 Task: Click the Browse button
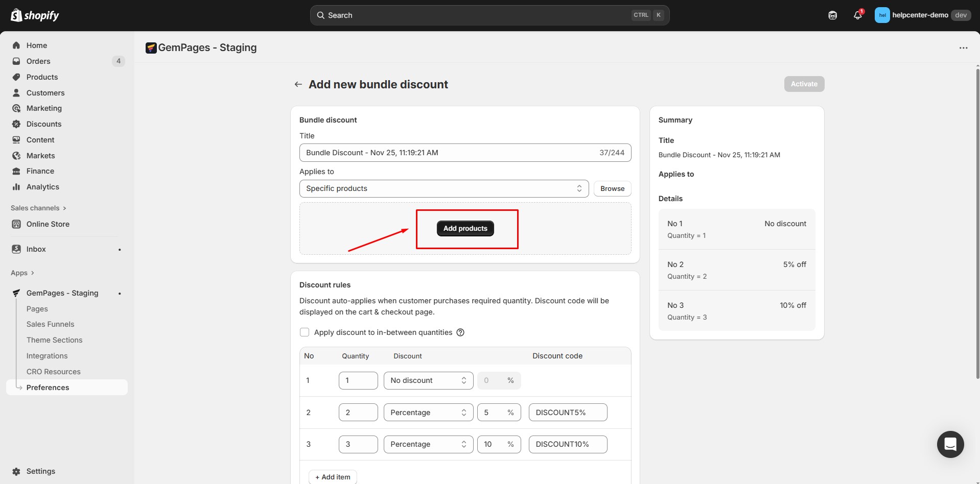pos(612,188)
